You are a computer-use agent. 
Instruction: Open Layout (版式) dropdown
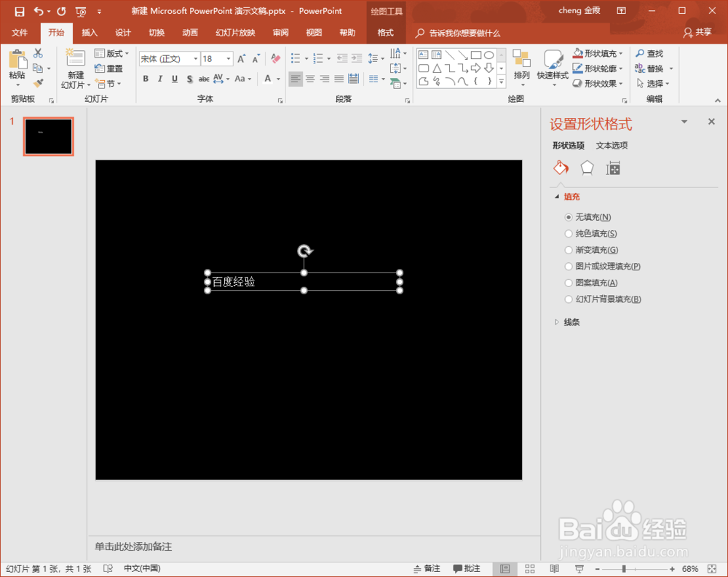[111, 53]
